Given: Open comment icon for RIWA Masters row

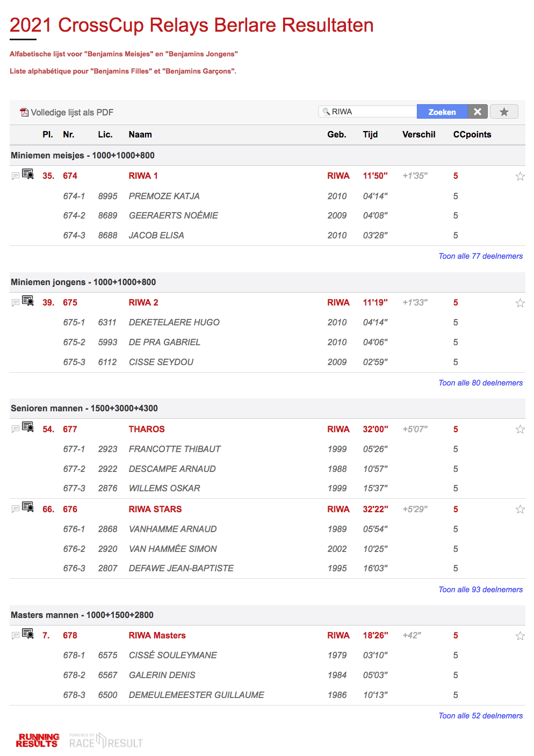Looking at the screenshot, I should pyautogui.click(x=16, y=635).
